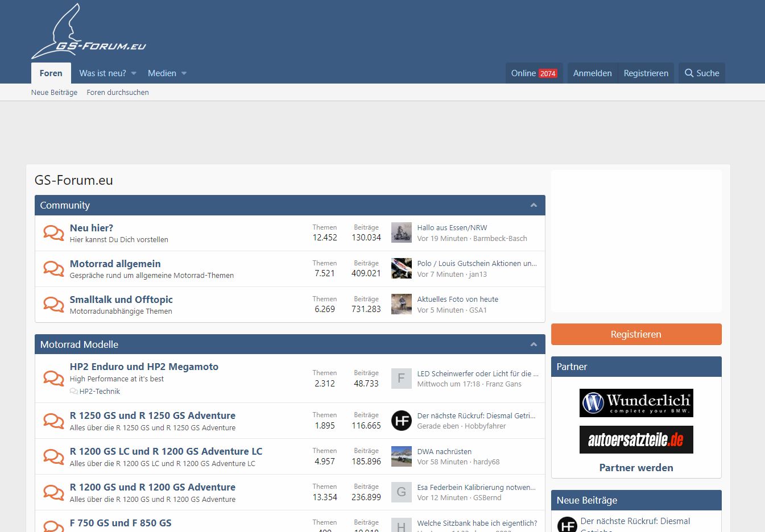765x532 pixels.
Task: View user Barmbeck-Basch's profile
Action: point(500,239)
